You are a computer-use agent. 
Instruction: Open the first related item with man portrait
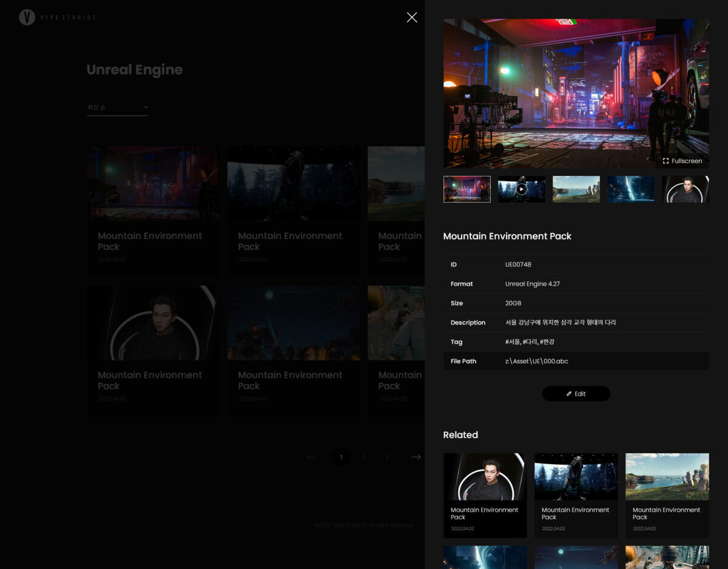click(x=485, y=494)
